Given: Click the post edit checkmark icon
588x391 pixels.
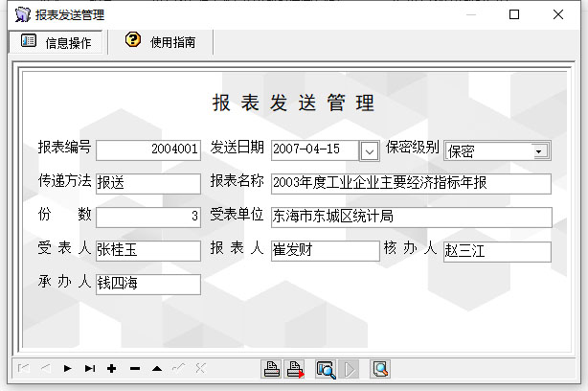Looking at the screenshot, I should tap(178, 369).
